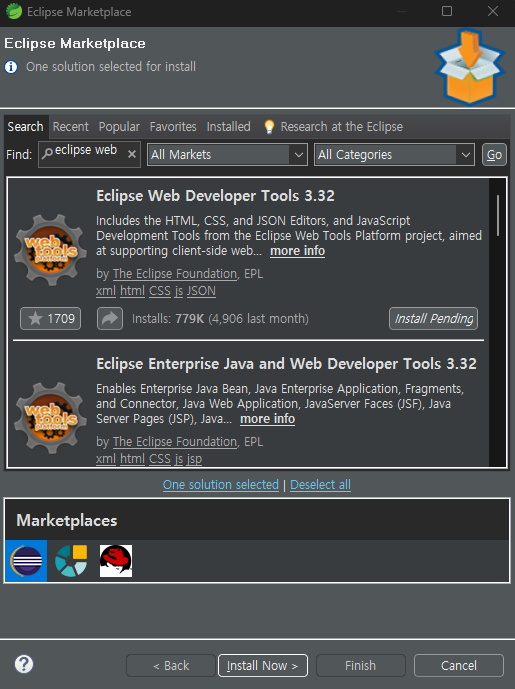Clear the search text with the X icon
The height and width of the screenshot is (689, 515).
(131, 154)
